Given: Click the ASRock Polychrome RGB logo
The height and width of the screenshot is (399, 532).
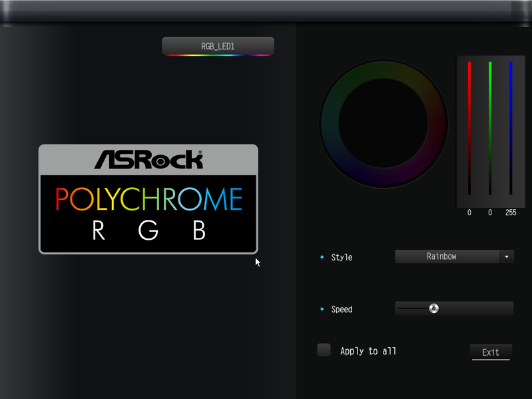Looking at the screenshot, I should (x=148, y=199).
